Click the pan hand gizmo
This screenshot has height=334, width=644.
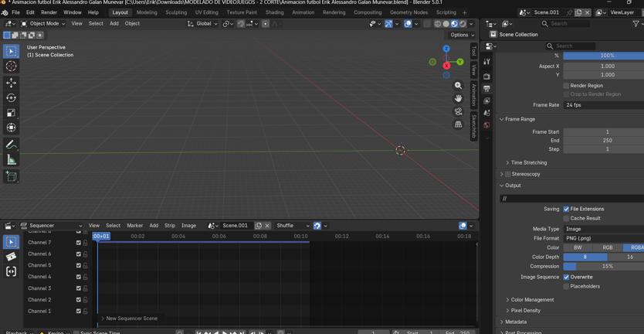[x=458, y=98]
